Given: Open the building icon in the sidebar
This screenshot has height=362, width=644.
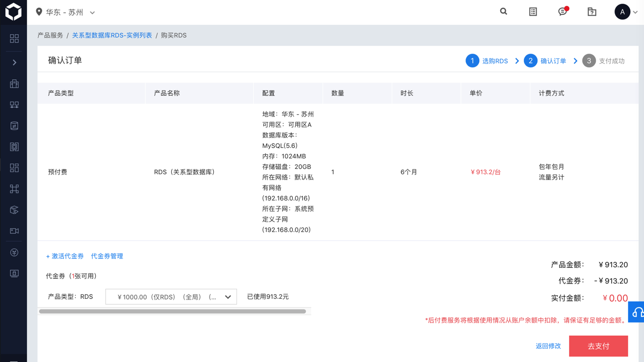Looking at the screenshot, I should click(x=14, y=84).
